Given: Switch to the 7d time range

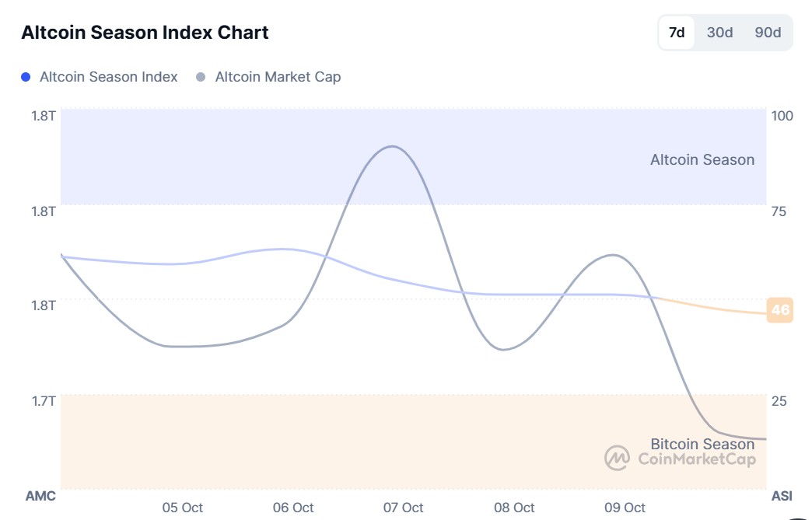Looking at the screenshot, I should click(x=677, y=33).
